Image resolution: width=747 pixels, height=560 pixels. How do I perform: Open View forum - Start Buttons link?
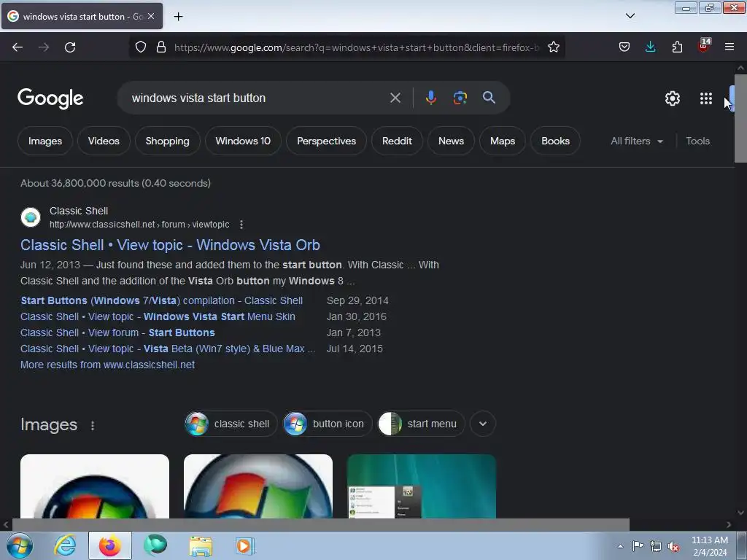tap(117, 332)
